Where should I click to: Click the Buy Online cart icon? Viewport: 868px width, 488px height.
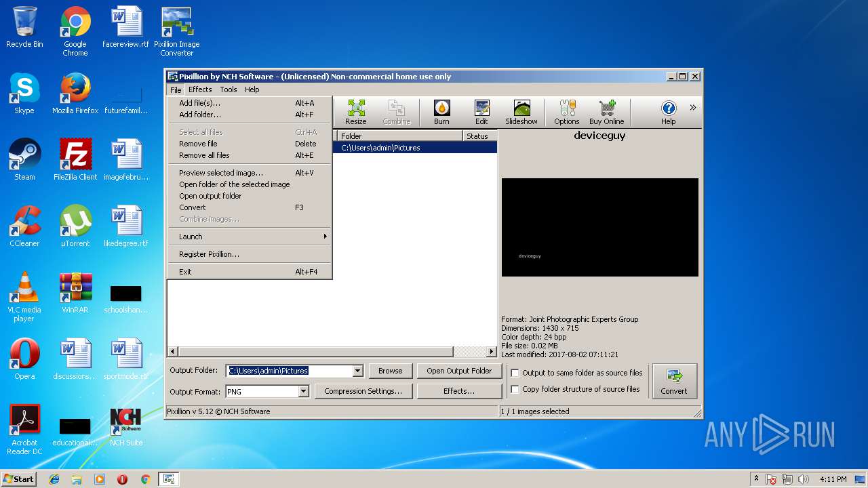click(606, 112)
